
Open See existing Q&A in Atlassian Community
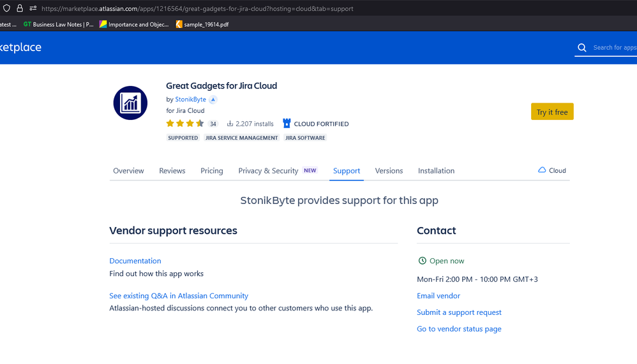(179, 296)
